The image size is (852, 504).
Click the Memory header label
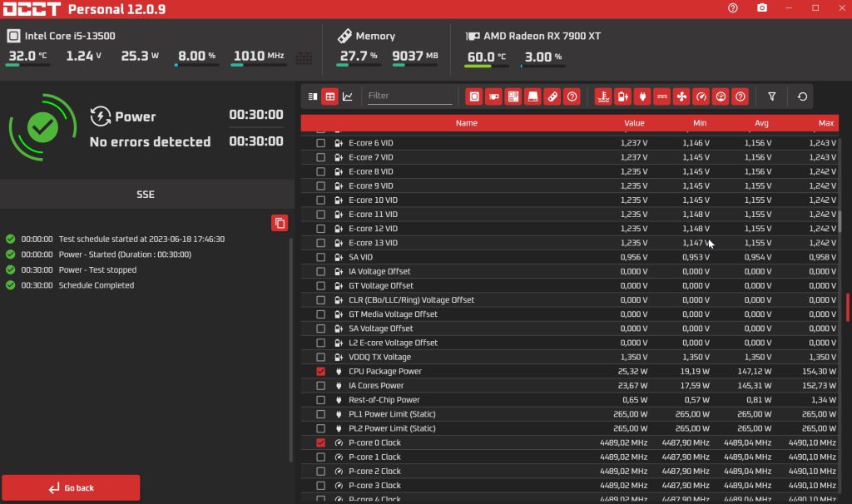point(375,36)
